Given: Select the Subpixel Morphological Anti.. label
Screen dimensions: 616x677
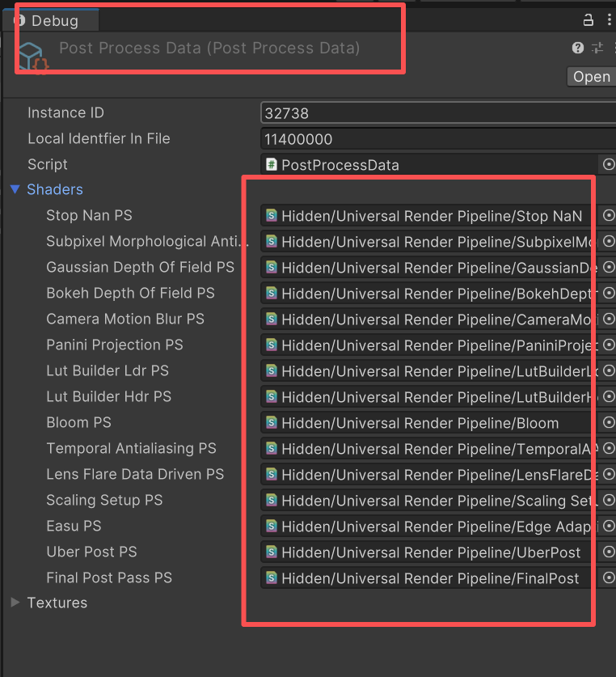Looking at the screenshot, I should [148, 241].
